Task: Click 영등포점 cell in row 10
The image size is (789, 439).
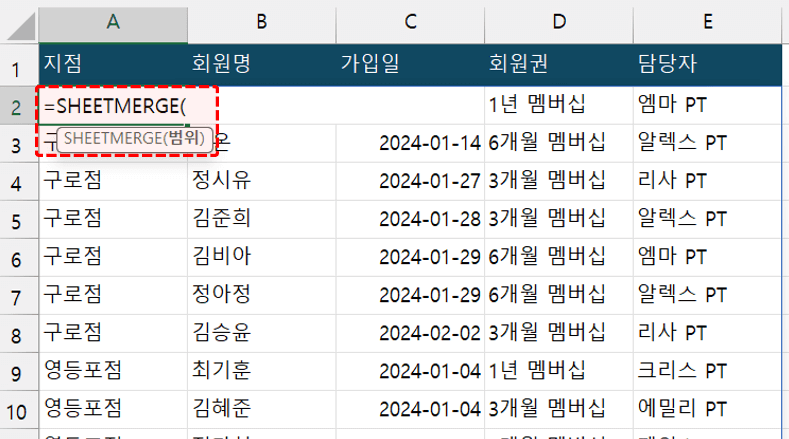Action: [113, 410]
